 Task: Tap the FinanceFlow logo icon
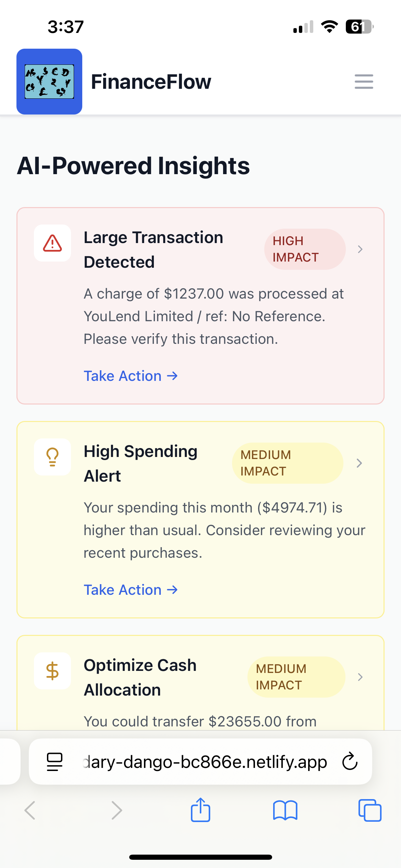click(x=49, y=82)
